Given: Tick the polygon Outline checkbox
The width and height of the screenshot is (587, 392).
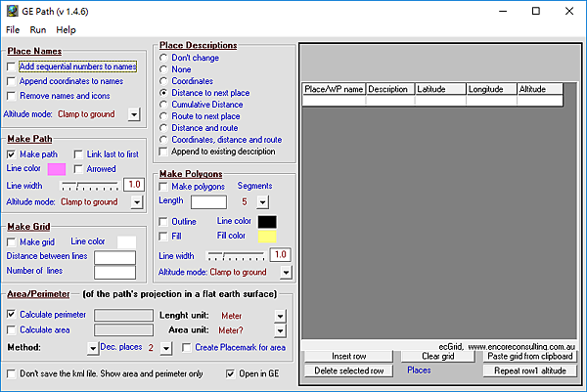Looking at the screenshot, I should pyautogui.click(x=163, y=222).
